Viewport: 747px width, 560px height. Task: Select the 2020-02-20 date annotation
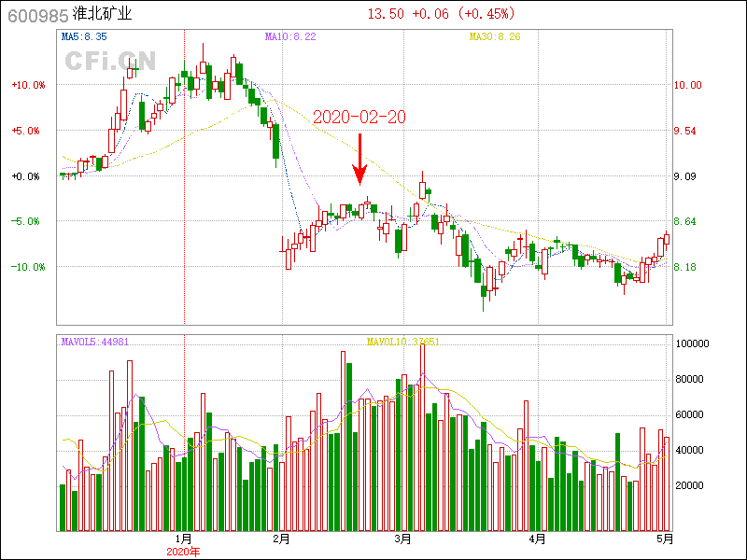359,117
